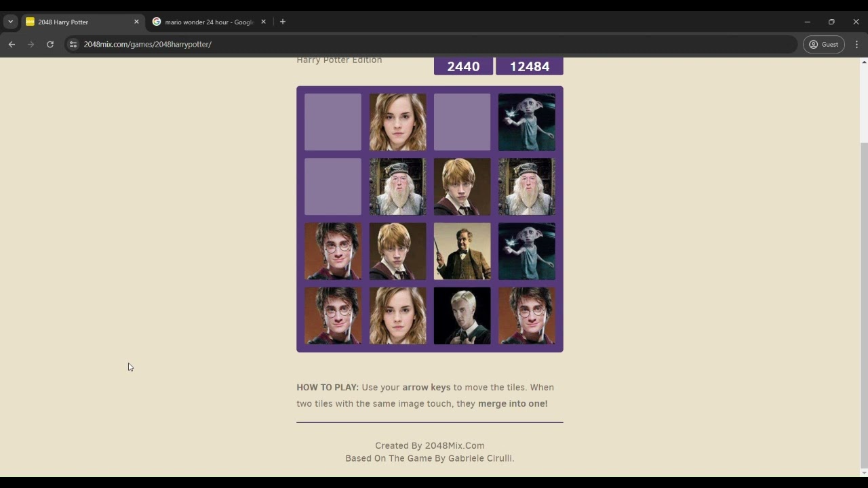Open the Guest profile button
The width and height of the screenshot is (868, 488).
coord(823,44)
